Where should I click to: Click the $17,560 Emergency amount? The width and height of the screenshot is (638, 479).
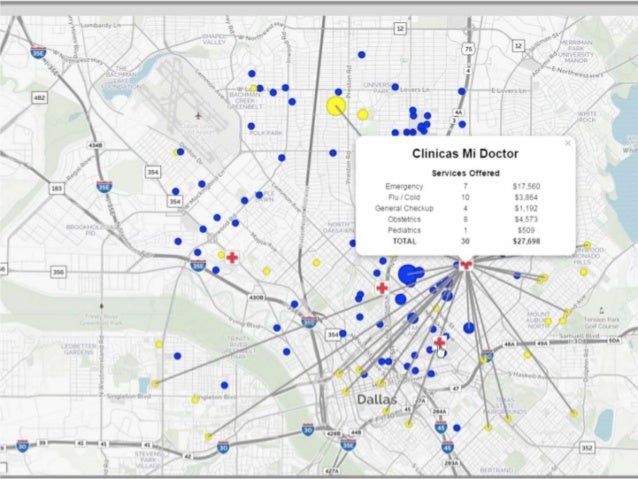point(526,186)
